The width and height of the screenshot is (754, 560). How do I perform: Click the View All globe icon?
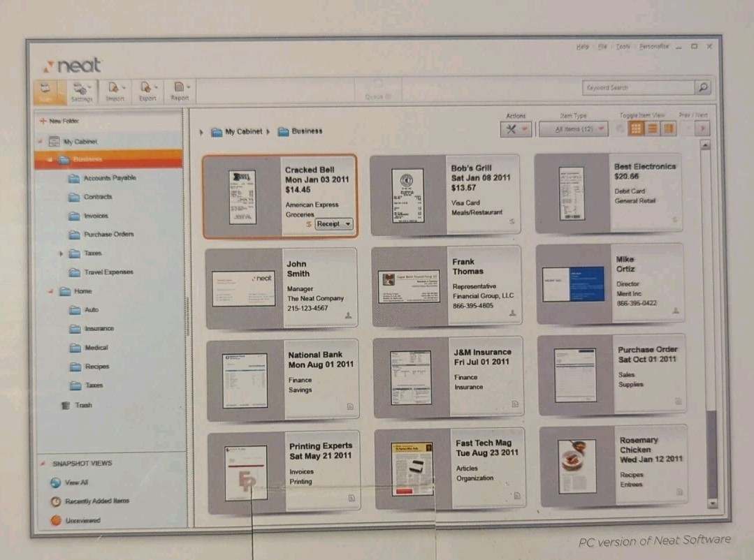(56, 482)
